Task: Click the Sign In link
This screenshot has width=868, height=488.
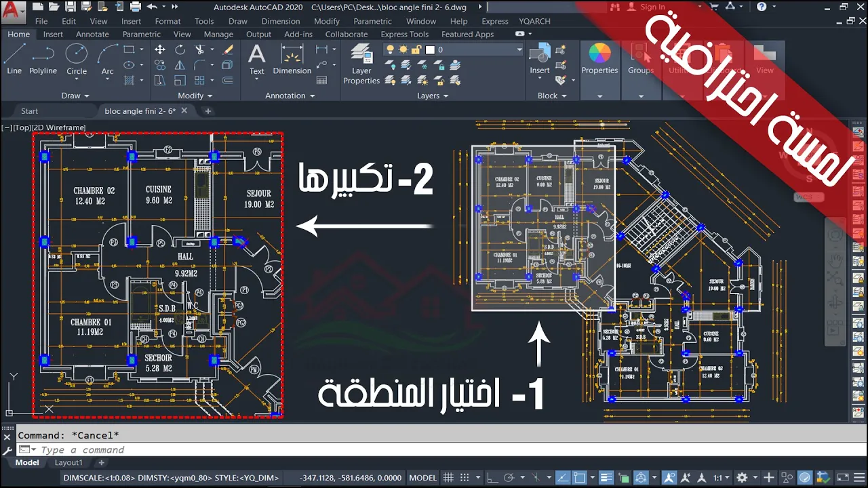Action: tap(652, 7)
